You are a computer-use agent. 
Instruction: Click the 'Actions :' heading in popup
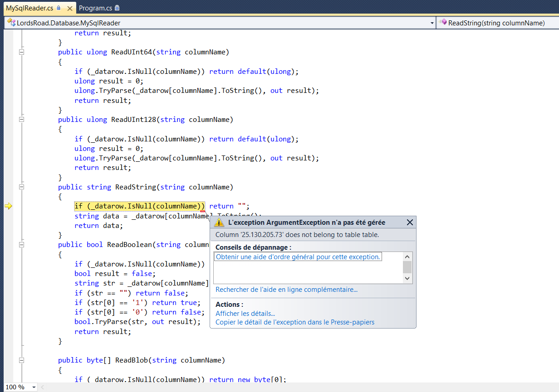click(229, 305)
